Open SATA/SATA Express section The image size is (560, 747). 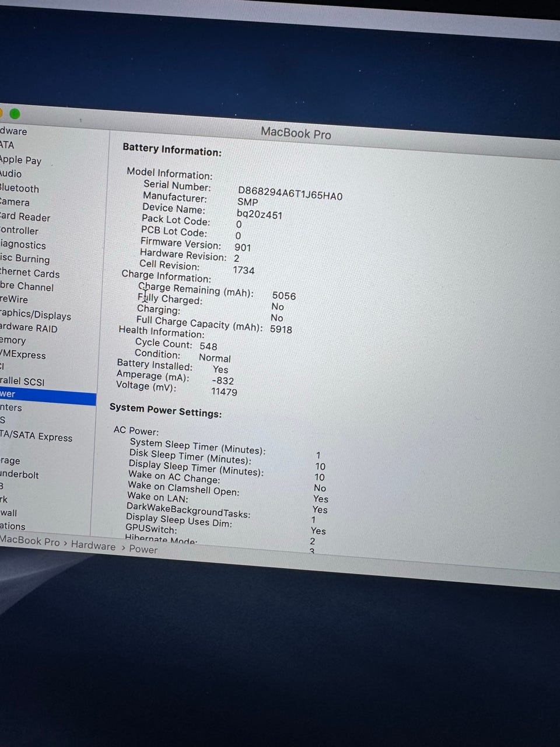[36, 437]
